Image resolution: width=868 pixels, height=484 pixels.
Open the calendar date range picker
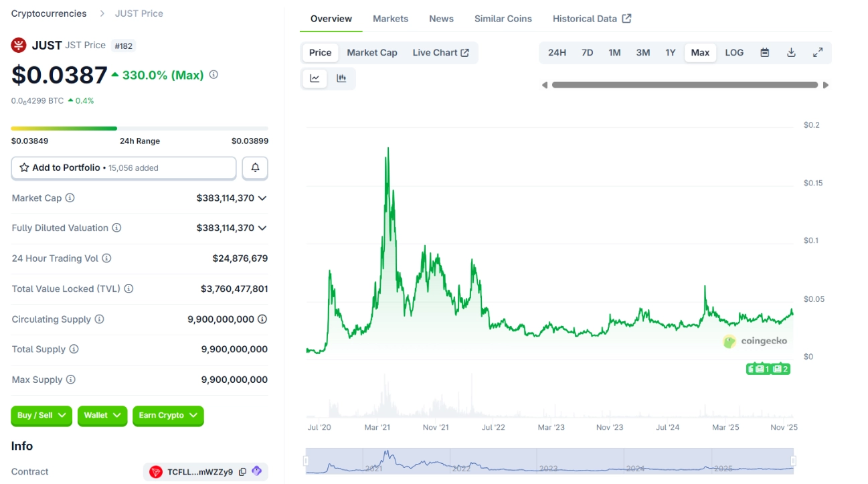click(764, 53)
